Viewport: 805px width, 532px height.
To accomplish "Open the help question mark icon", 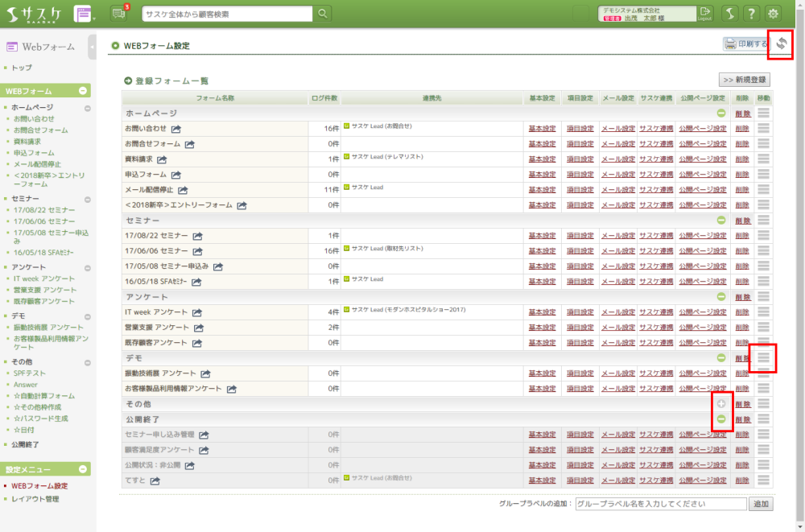I will pyautogui.click(x=750, y=14).
